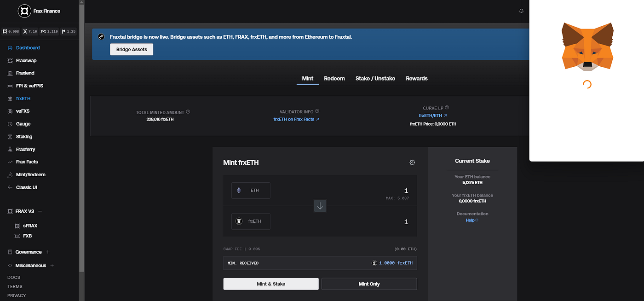Click the veFXS sidebar icon

click(x=10, y=111)
